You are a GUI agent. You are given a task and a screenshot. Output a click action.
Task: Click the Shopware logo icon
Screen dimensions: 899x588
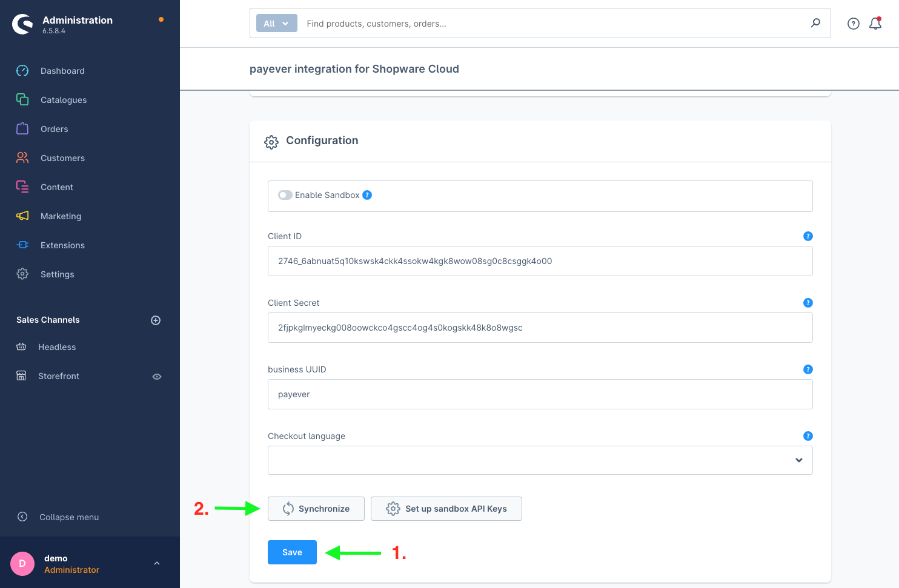point(22,24)
